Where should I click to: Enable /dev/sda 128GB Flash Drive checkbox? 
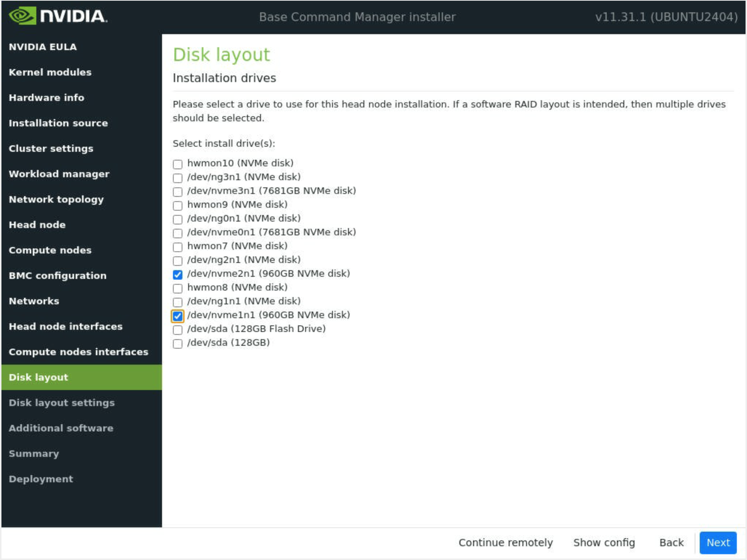pyautogui.click(x=177, y=330)
